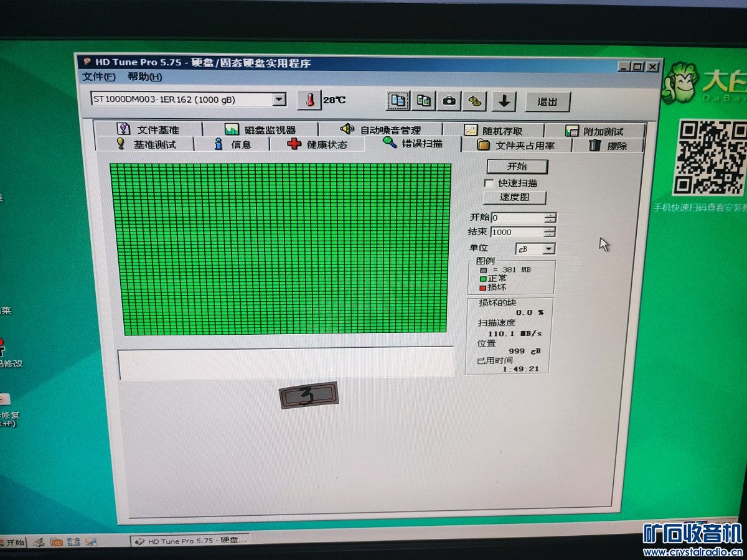Click the thermometer temperature icon
The image size is (747, 560).
pyautogui.click(x=309, y=100)
